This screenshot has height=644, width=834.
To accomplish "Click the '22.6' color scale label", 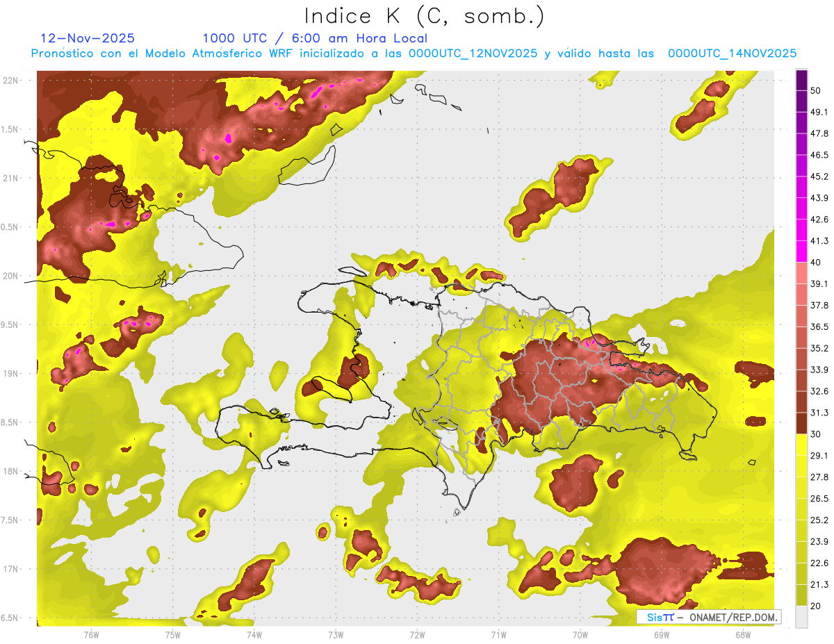I will (x=819, y=563).
